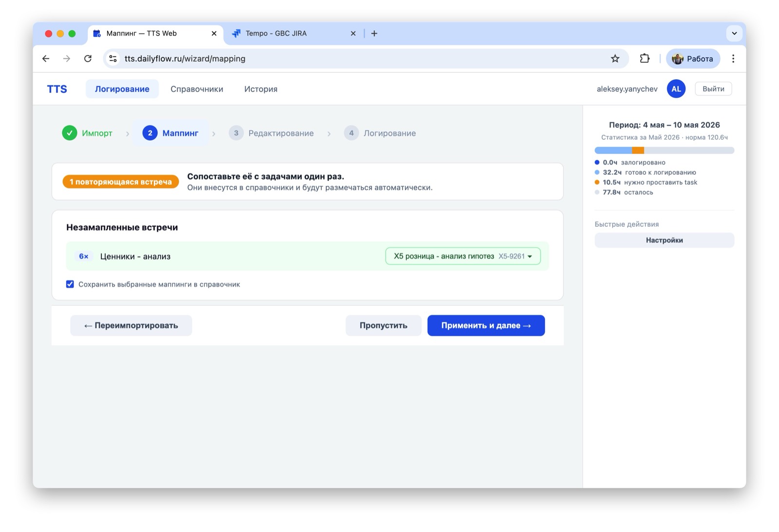779x532 pixels.
Task: Click the browser reload icon
Action: (x=88, y=59)
